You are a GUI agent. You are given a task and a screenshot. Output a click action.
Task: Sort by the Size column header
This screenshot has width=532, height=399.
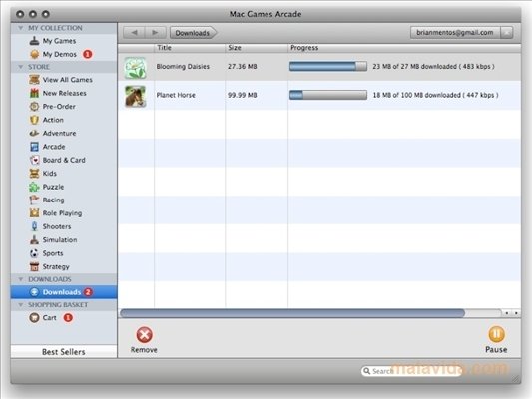coord(257,48)
